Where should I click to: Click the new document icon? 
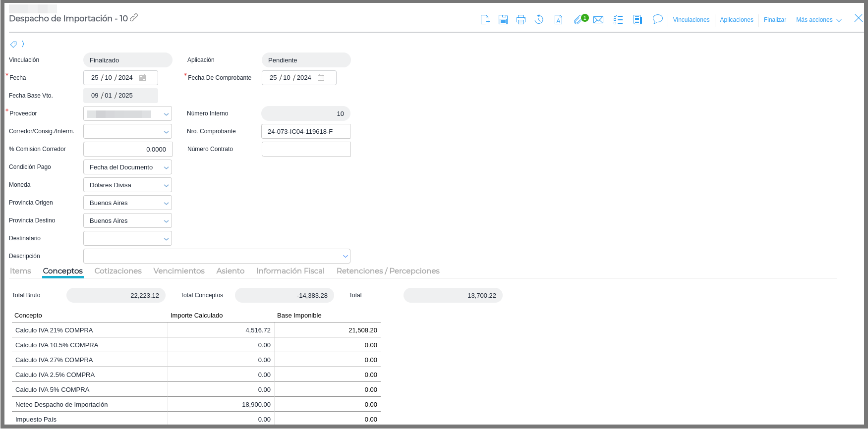pyautogui.click(x=485, y=20)
